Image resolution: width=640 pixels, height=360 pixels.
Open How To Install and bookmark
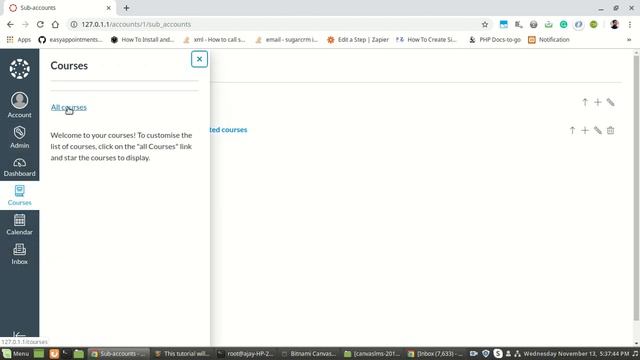(143, 40)
